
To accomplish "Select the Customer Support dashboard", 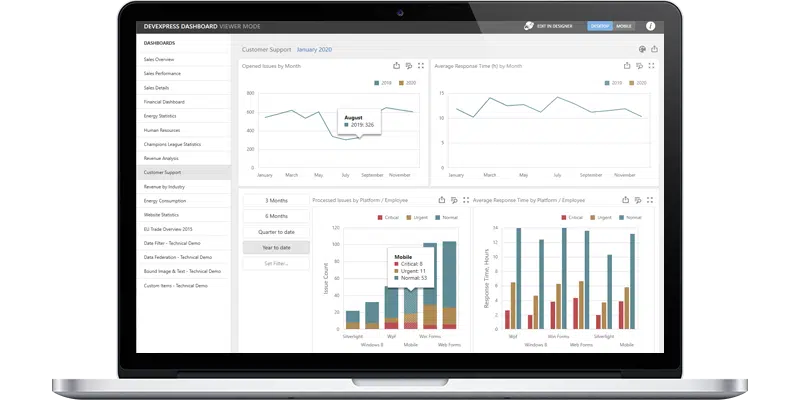I will [184, 172].
